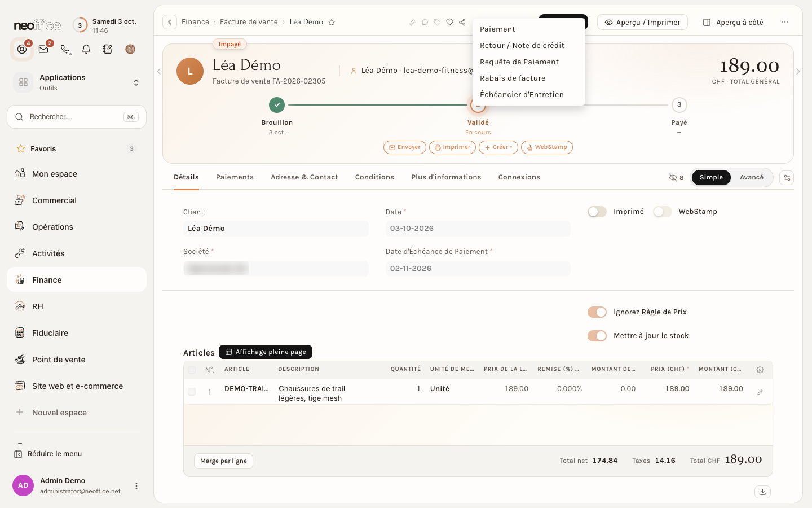Click the back arrow in breadcrumb bar

point(170,22)
